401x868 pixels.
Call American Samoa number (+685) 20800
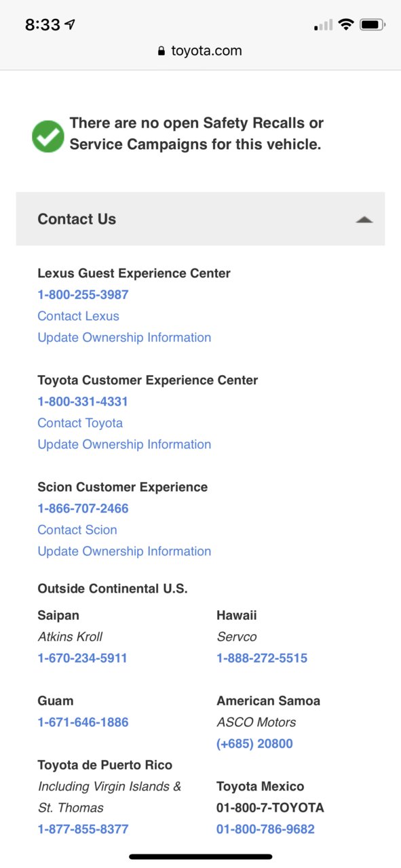click(x=254, y=744)
